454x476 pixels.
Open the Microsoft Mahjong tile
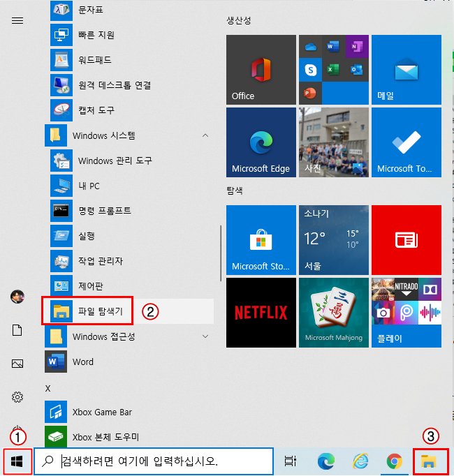click(334, 313)
